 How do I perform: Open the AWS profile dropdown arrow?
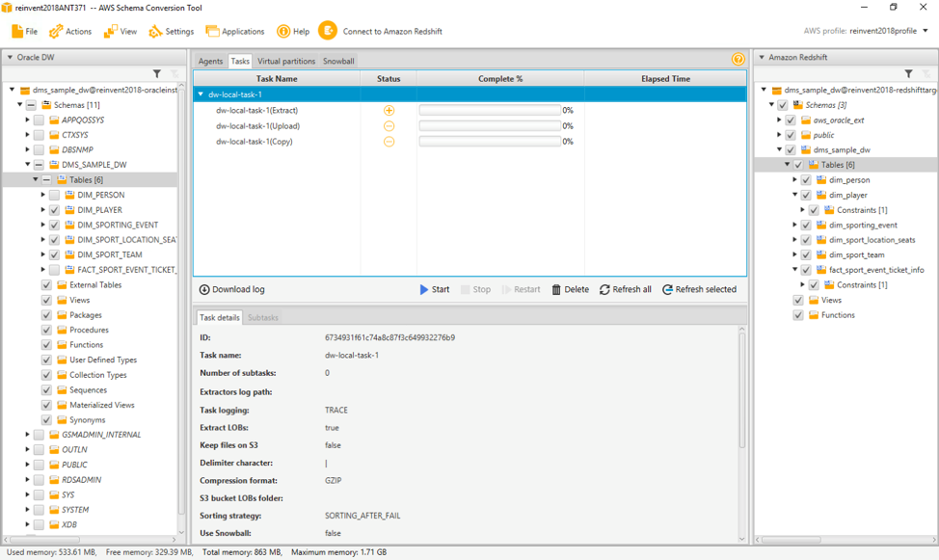(x=926, y=31)
